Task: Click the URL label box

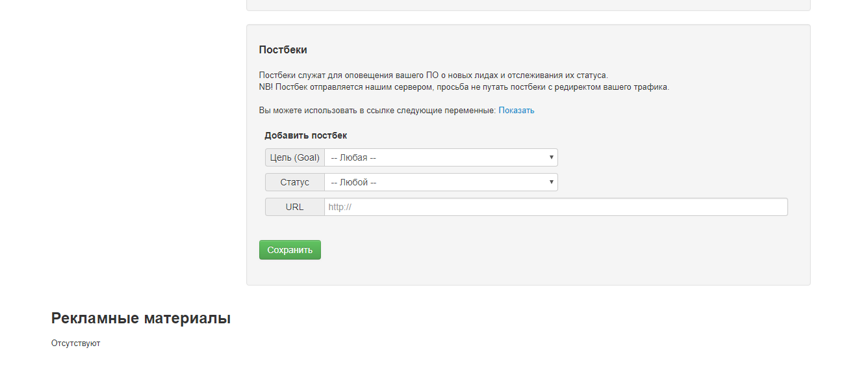Action: pos(294,207)
